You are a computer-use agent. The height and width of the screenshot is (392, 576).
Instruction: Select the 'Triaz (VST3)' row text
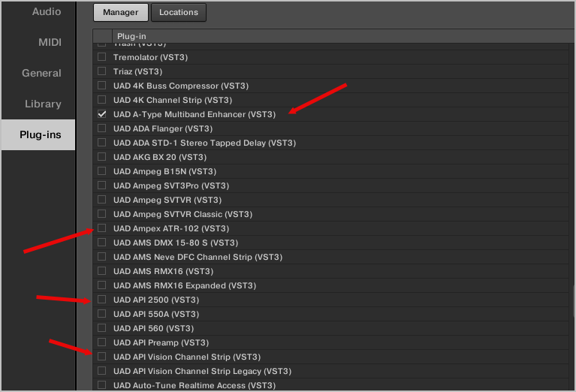137,71
